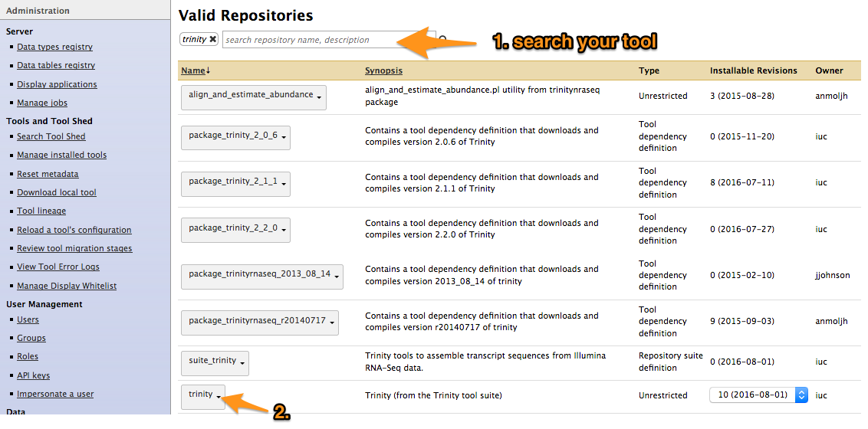Open Groups management page
Screen dimensions: 868x429
point(31,338)
